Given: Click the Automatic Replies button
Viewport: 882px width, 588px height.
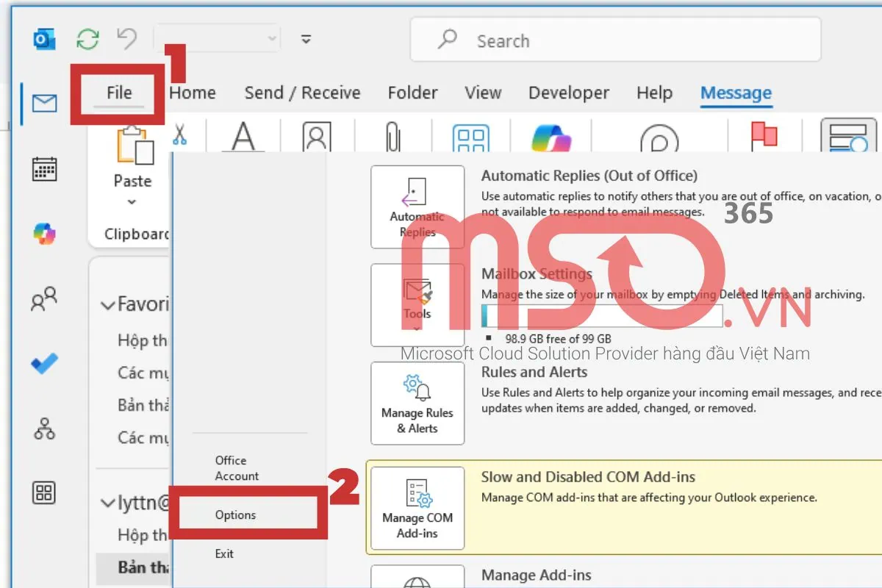Looking at the screenshot, I should [x=417, y=207].
